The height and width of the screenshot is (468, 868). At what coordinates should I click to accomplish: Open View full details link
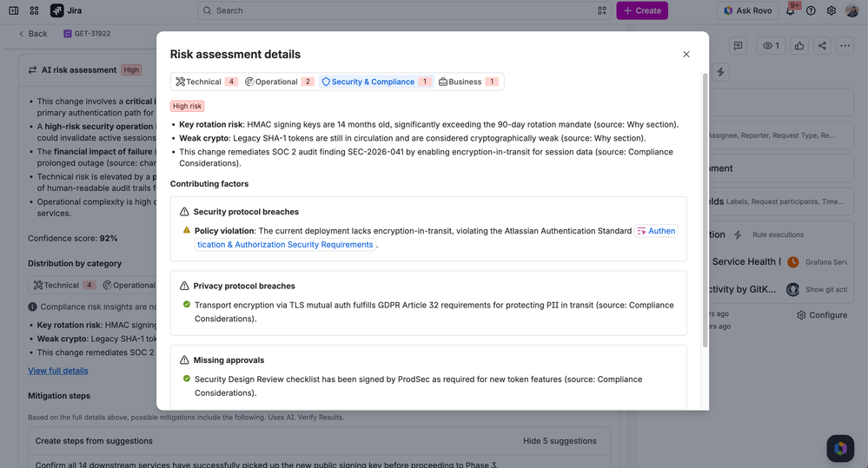click(58, 371)
